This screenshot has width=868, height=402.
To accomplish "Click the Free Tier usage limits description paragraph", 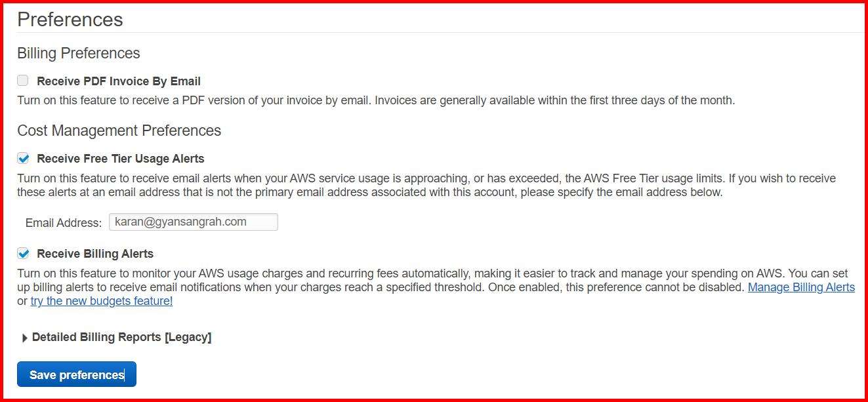I will [x=426, y=185].
